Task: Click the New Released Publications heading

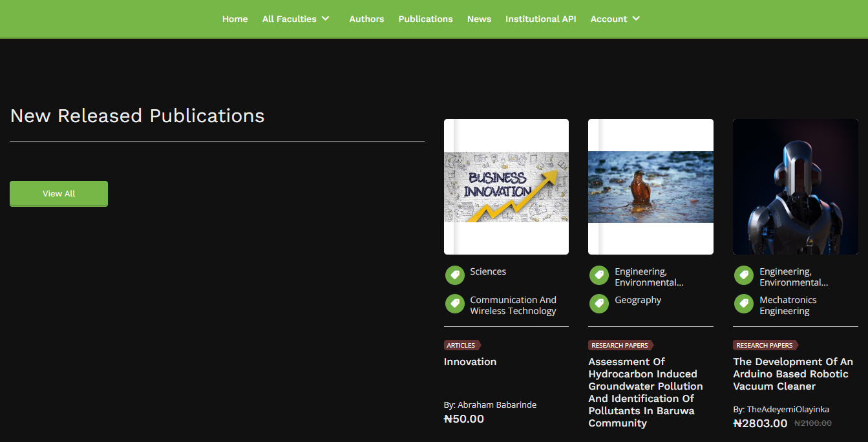Action: (x=138, y=116)
